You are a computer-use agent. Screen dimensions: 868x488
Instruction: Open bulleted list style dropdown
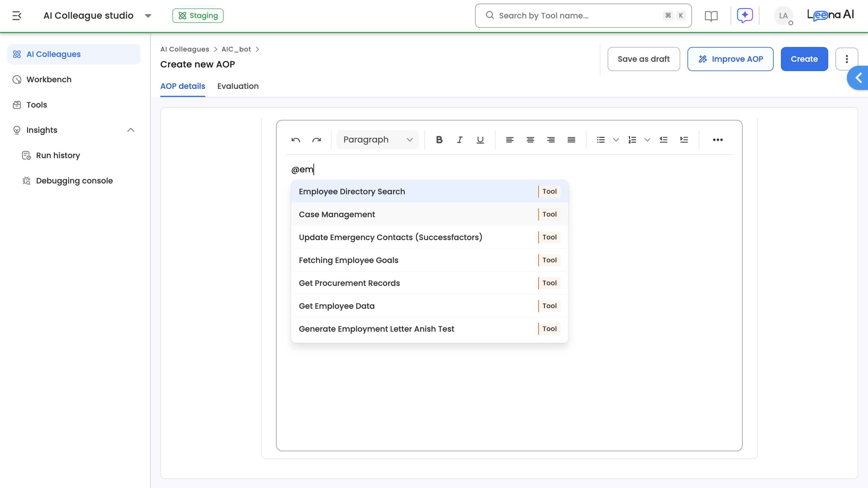616,140
